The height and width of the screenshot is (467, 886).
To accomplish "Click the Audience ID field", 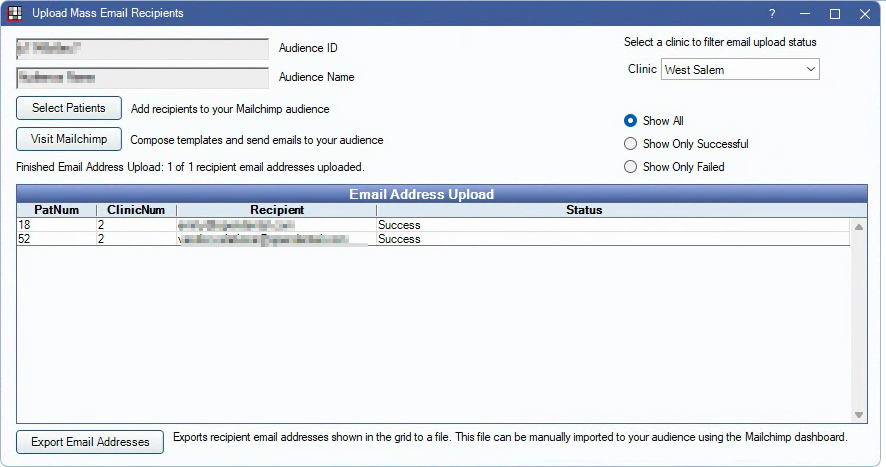I will click(142, 49).
